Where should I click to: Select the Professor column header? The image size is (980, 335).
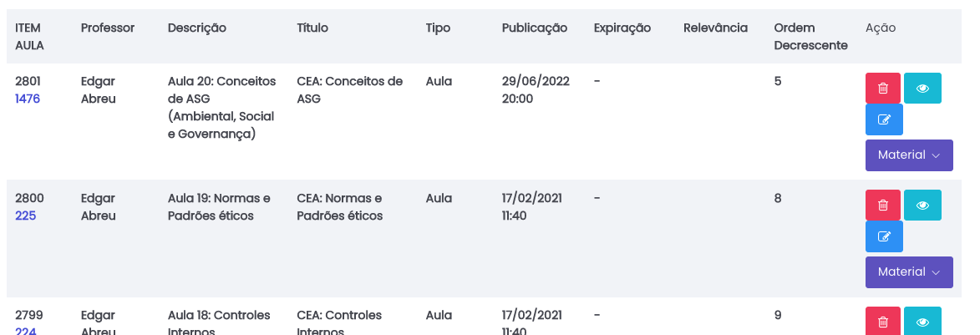[107, 28]
